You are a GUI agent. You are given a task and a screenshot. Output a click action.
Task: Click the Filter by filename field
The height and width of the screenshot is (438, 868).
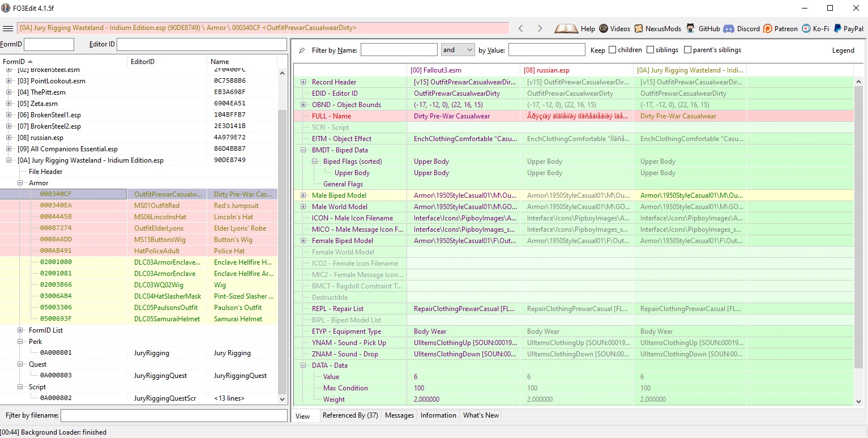click(174, 415)
